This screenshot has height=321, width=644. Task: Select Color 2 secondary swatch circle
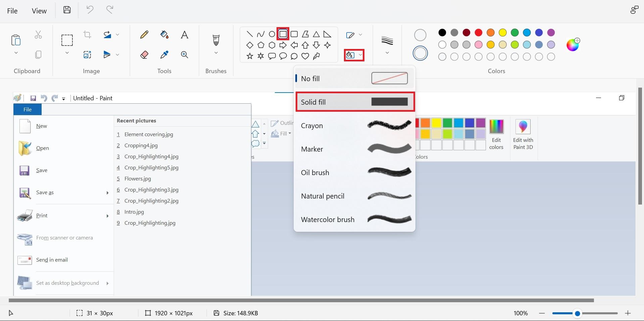420,53
